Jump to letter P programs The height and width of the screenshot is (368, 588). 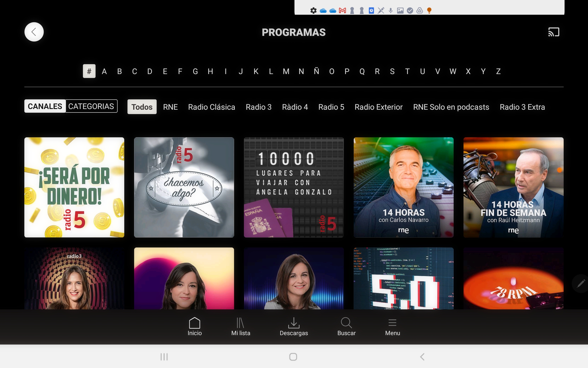coord(347,71)
